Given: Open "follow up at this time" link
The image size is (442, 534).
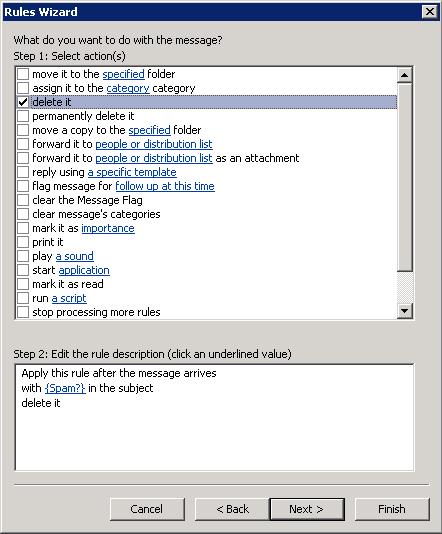Looking at the screenshot, I should 165,186.
